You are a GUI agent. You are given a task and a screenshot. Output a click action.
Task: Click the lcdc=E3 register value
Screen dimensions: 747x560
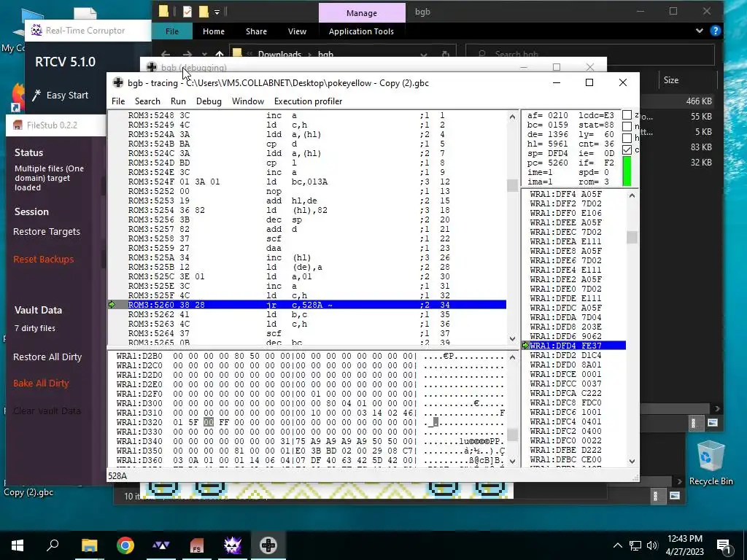(x=596, y=116)
